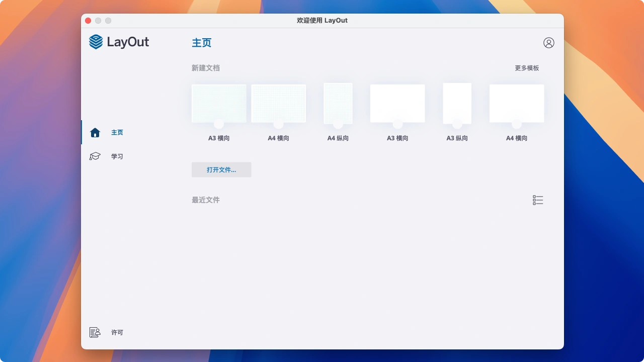The image size is (644, 362).
Task: Choose the plain A3 纵向 template
Action: (457, 104)
